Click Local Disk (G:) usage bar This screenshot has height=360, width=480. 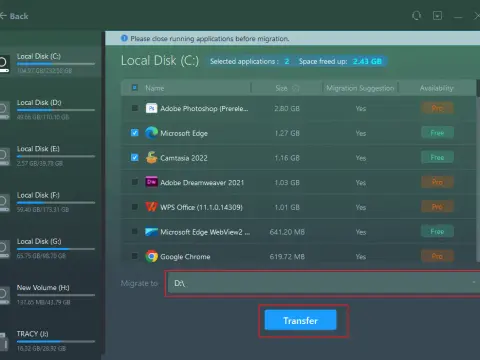click(x=56, y=249)
